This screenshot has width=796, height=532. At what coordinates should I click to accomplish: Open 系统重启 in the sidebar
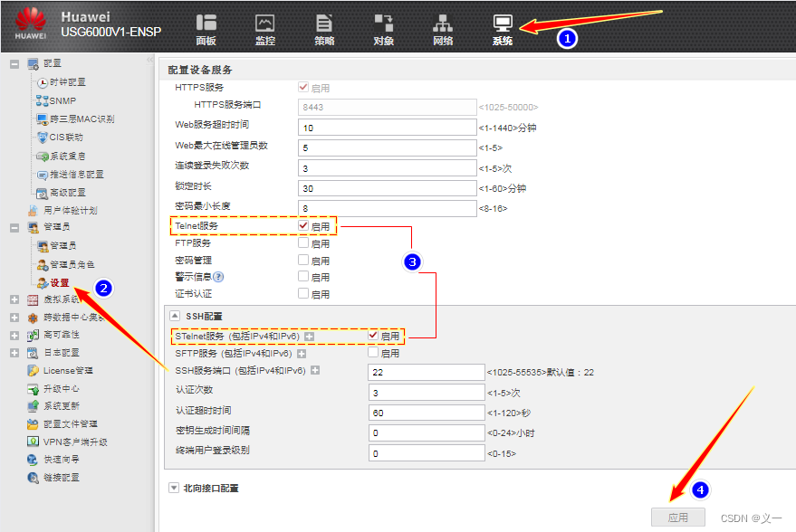click(x=68, y=157)
